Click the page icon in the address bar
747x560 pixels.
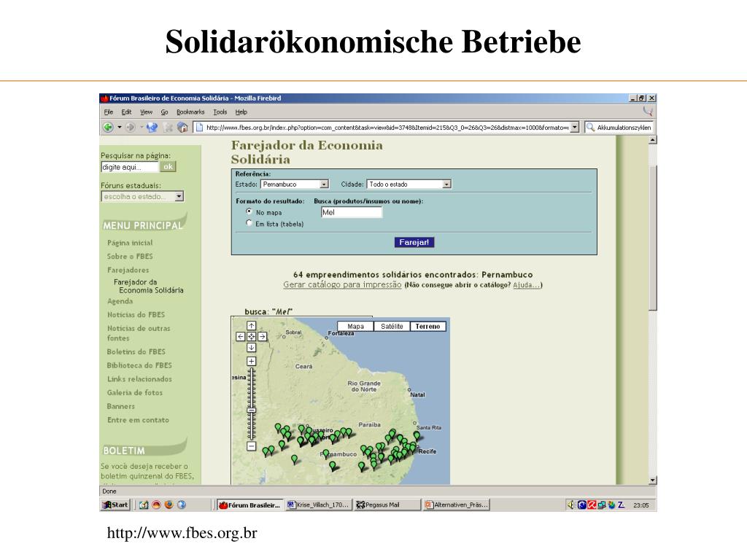(200, 127)
